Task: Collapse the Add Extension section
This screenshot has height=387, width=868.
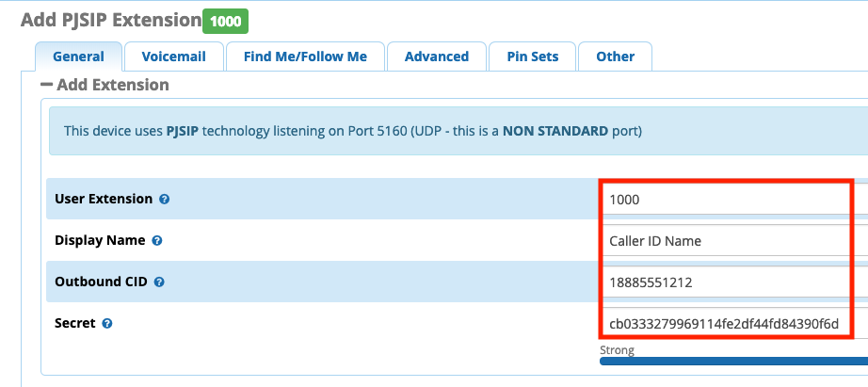Action: click(x=47, y=85)
